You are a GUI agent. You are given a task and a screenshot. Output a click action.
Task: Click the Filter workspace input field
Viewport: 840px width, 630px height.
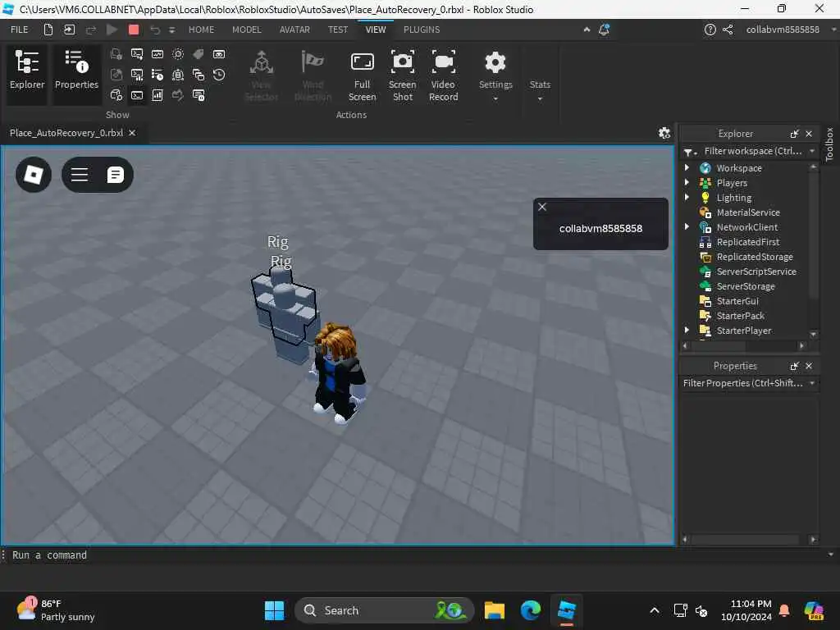(x=753, y=151)
